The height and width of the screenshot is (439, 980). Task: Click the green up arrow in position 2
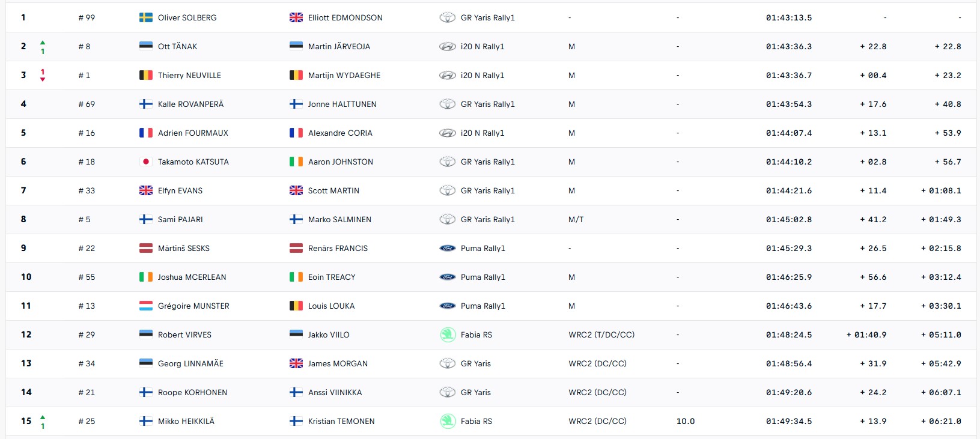pos(43,43)
